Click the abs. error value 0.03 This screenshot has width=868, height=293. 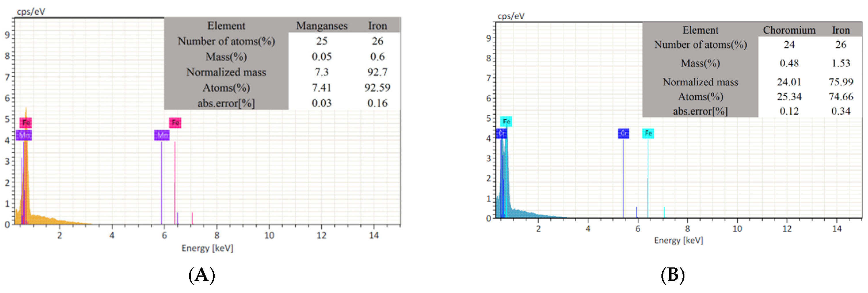[x=322, y=103]
